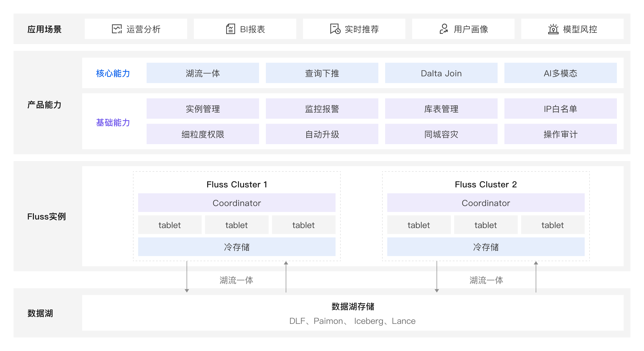Click the 运营分析 chart icon
The height and width of the screenshot is (351, 644).
click(x=117, y=29)
